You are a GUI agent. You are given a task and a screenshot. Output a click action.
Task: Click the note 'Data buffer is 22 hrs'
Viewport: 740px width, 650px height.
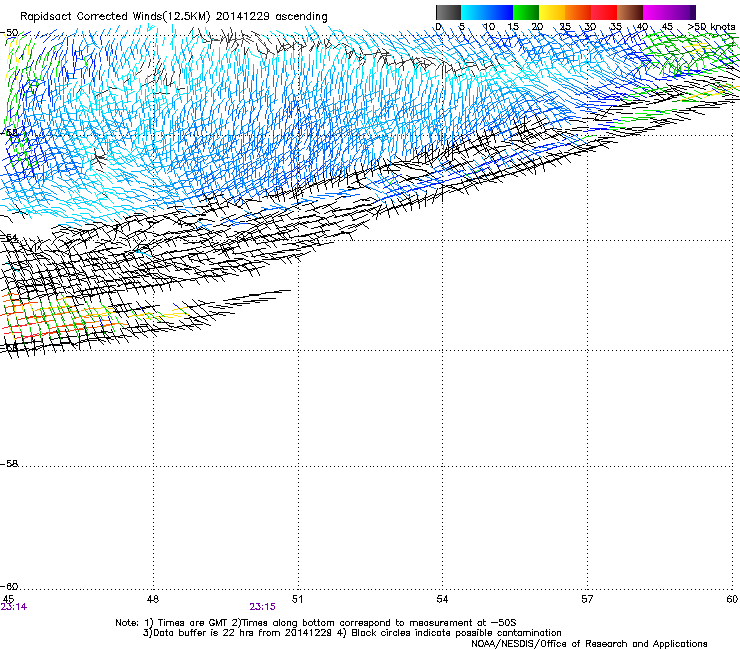point(205,633)
